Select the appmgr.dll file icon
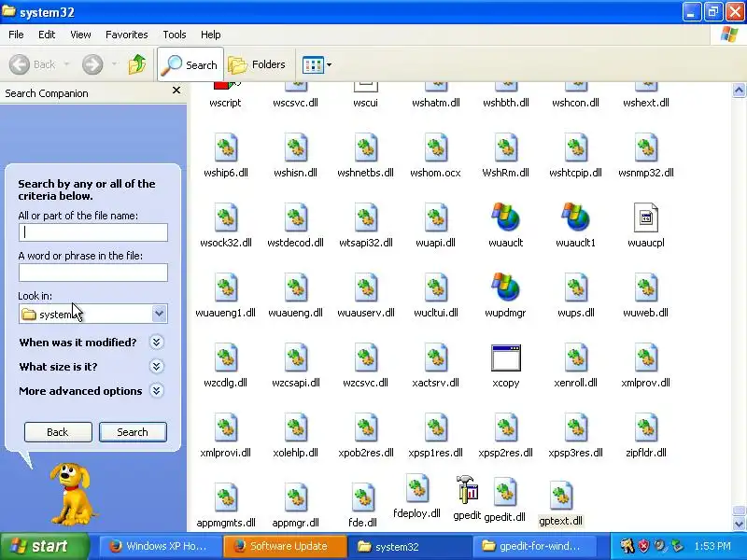Image resolution: width=747 pixels, height=560 pixels. tap(295, 497)
